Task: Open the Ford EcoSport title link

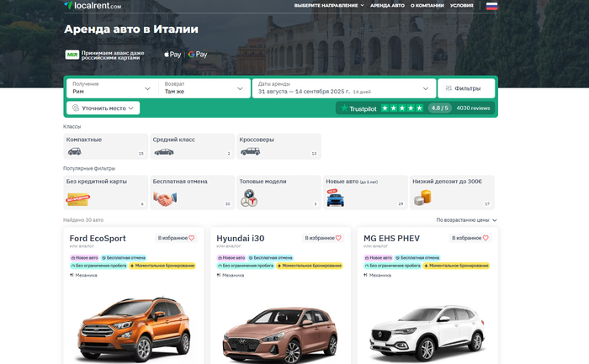Action: point(98,238)
